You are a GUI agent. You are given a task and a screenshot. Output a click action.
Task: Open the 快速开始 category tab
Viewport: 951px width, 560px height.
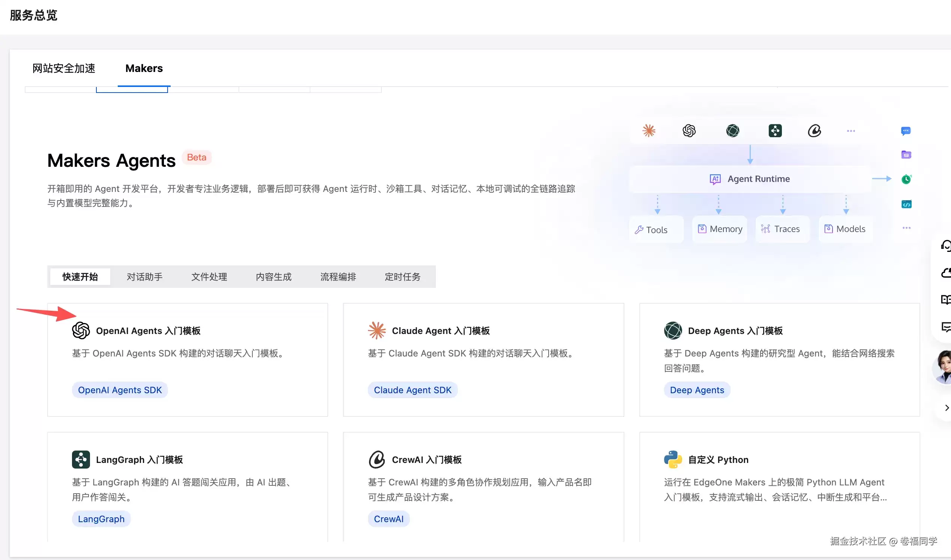click(80, 277)
